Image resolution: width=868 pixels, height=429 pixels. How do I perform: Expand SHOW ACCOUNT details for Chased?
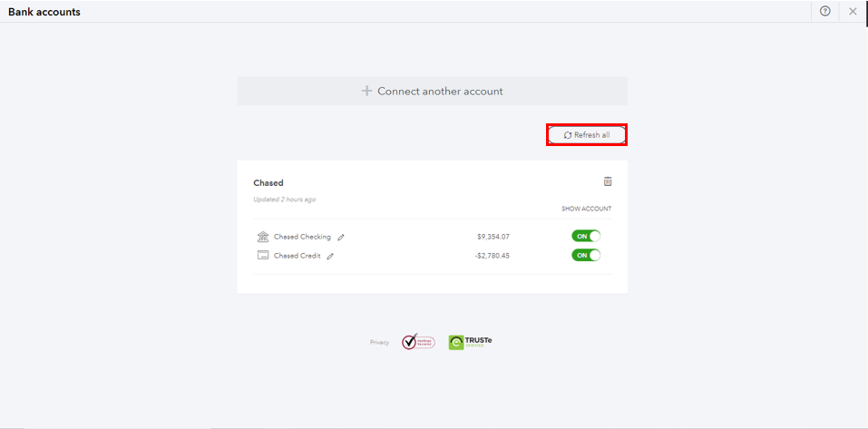pyautogui.click(x=586, y=209)
